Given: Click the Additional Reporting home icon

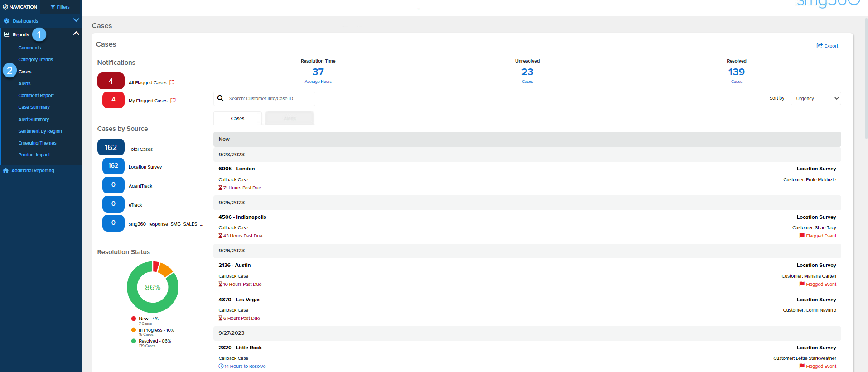Looking at the screenshot, I should coord(6,170).
